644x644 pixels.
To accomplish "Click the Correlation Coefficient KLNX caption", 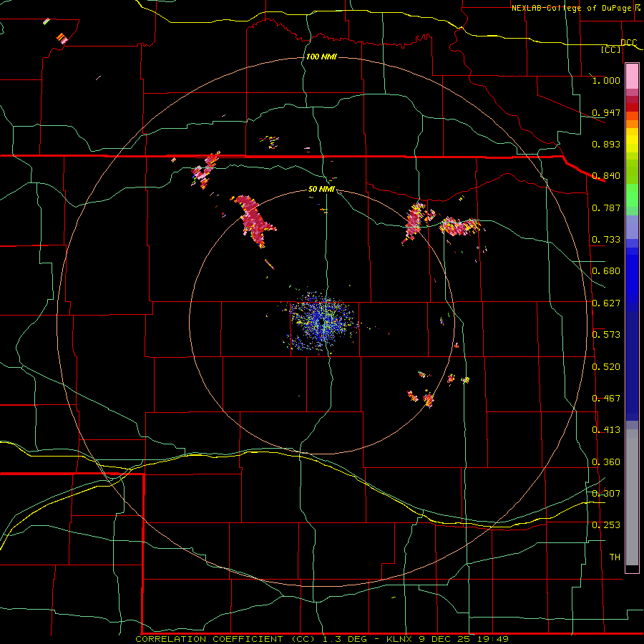I will [x=322, y=639].
